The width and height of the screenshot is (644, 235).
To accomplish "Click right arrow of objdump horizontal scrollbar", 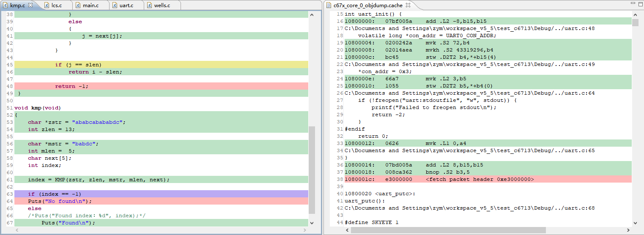I will [628, 230].
